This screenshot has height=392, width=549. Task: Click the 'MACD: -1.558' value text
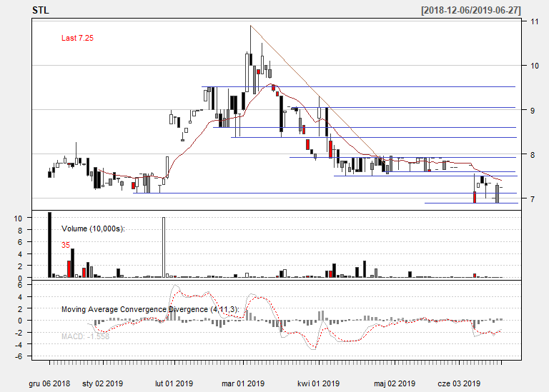click(86, 336)
